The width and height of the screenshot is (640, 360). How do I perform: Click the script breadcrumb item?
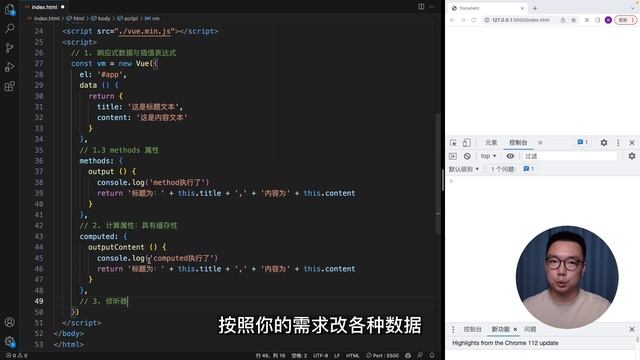(131, 18)
